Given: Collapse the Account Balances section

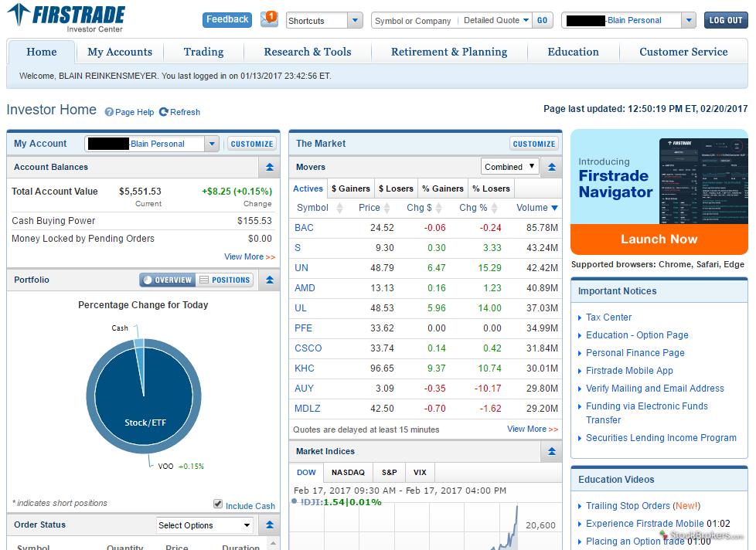Looking at the screenshot, I should (x=270, y=167).
